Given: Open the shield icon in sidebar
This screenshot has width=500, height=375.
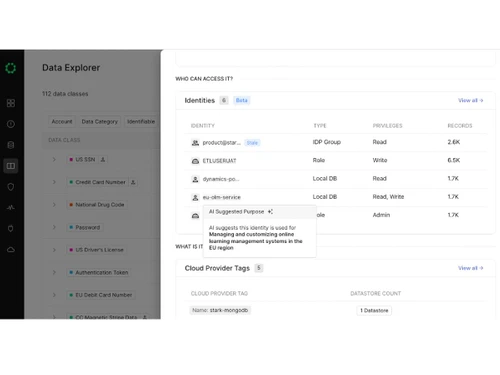Looking at the screenshot, I should [11, 187].
